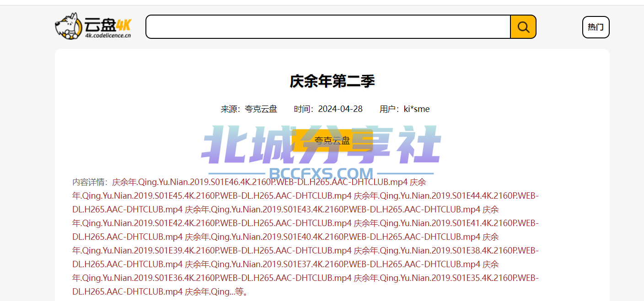644x301 pixels.
Task: Click the 内容详情 label
Action: click(90, 182)
